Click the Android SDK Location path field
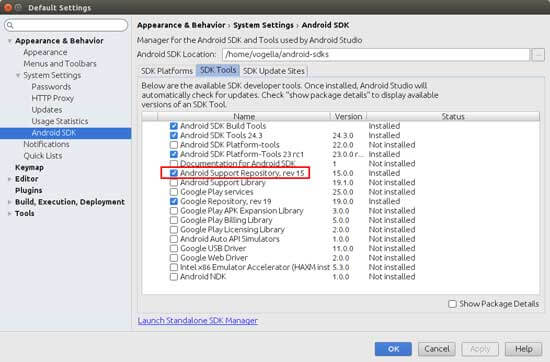 click(376, 55)
